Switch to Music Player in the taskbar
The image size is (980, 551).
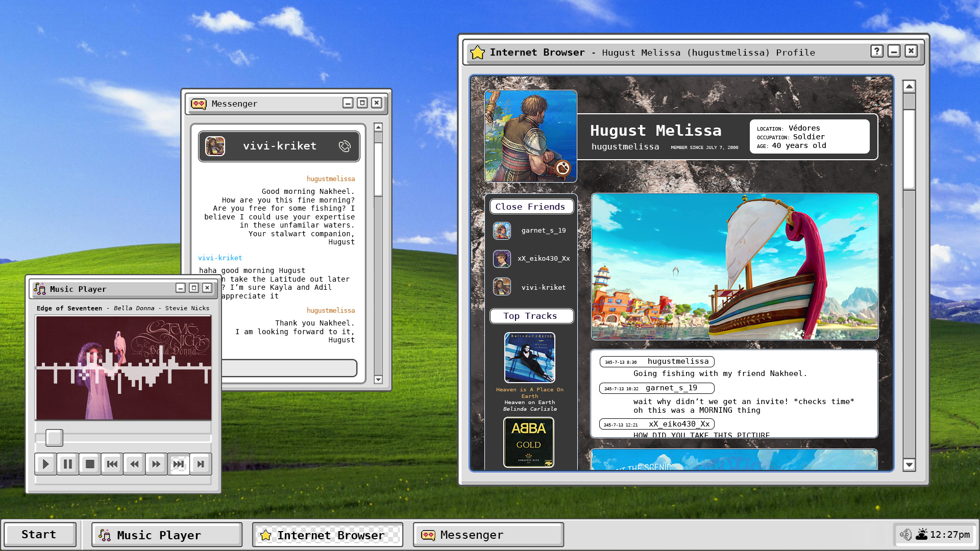pyautogui.click(x=166, y=535)
